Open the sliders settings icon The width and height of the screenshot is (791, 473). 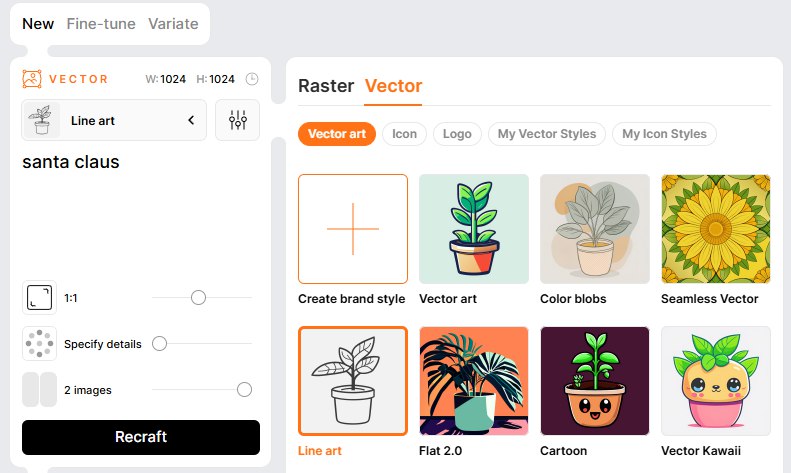click(x=238, y=120)
